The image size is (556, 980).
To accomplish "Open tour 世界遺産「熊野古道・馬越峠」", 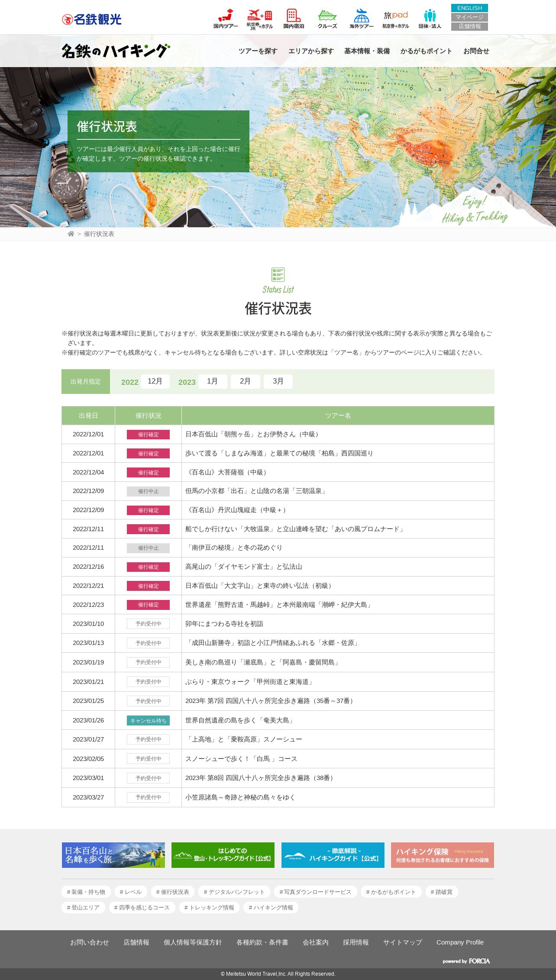I will (x=279, y=605).
